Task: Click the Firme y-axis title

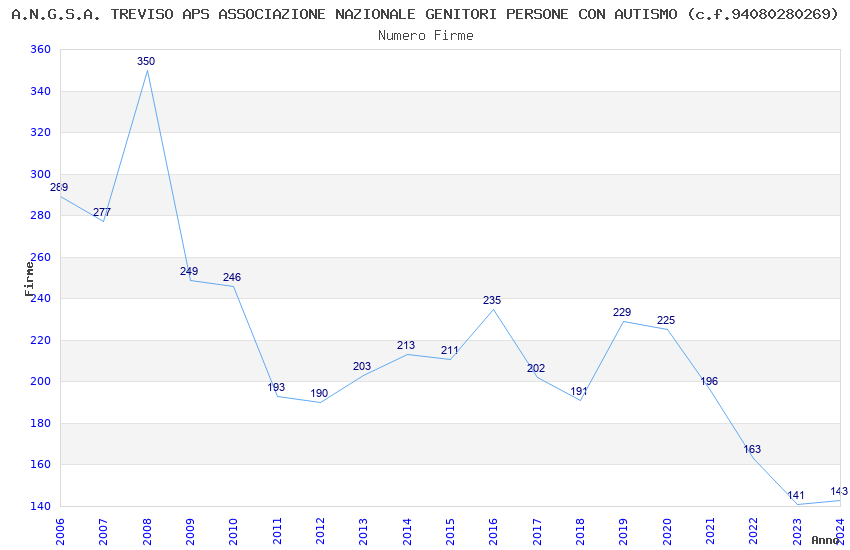Action: [29, 279]
